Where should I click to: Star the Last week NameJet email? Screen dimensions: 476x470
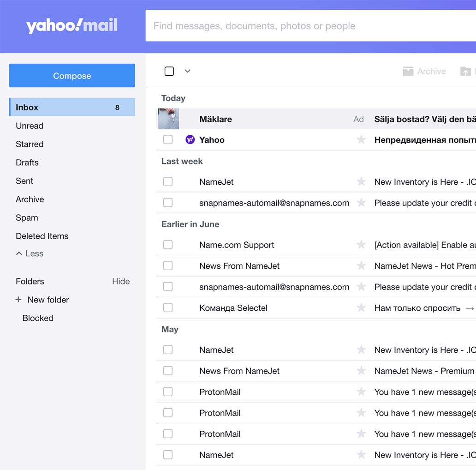[361, 182]
